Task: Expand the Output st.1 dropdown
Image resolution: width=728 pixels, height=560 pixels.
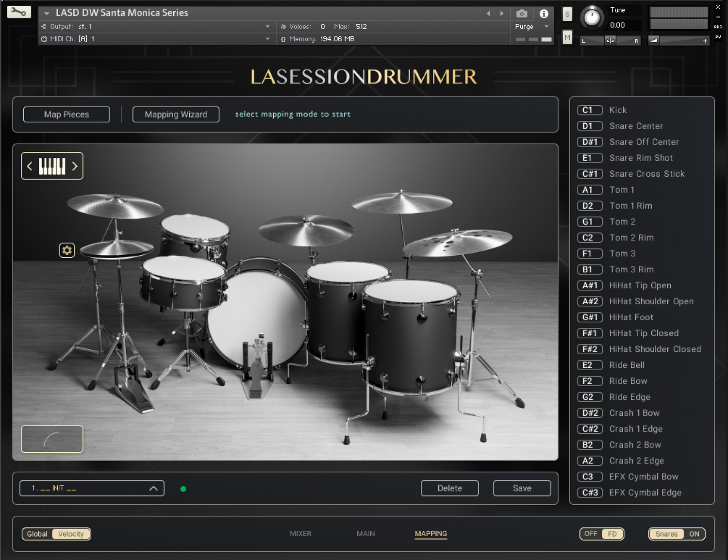Action: pos(267,27)
